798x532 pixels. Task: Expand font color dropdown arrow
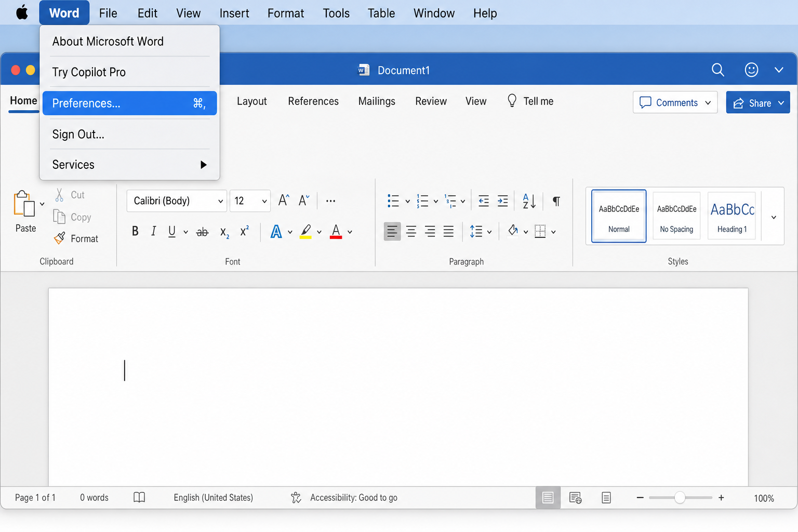(350, 232)
